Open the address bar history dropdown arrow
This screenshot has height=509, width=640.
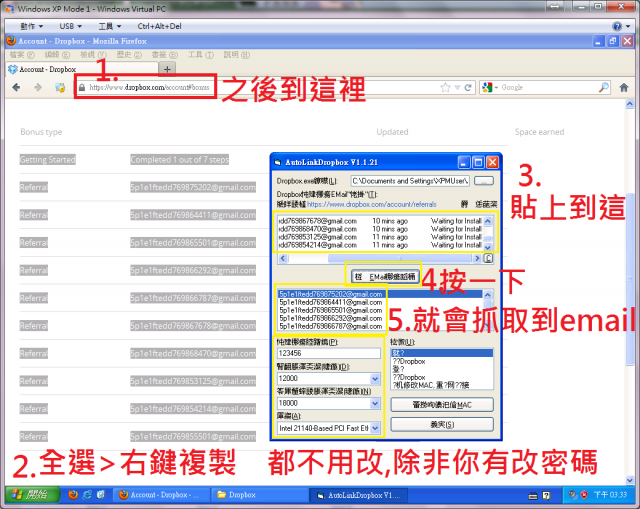point(458,87)
